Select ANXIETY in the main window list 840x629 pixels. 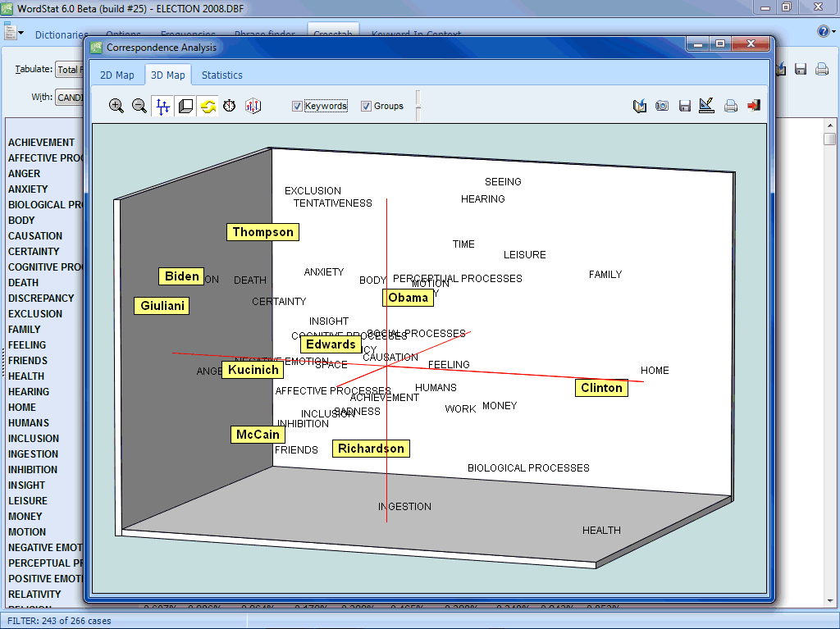28,189
